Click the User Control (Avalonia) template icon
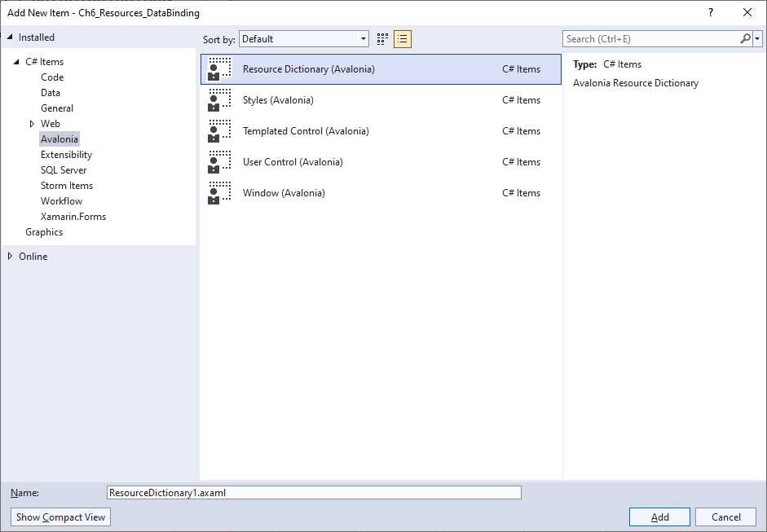Screen dimensions: 767x532 [x=218, y=162]
